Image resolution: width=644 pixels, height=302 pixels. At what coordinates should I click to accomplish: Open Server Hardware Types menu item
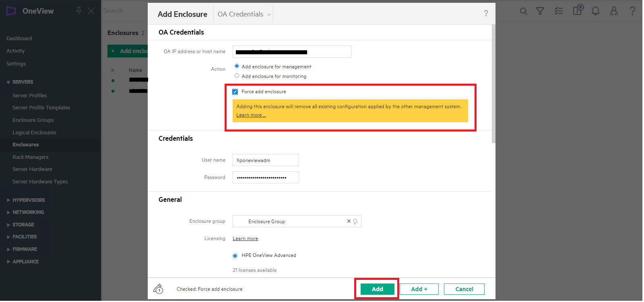point(40,182)
